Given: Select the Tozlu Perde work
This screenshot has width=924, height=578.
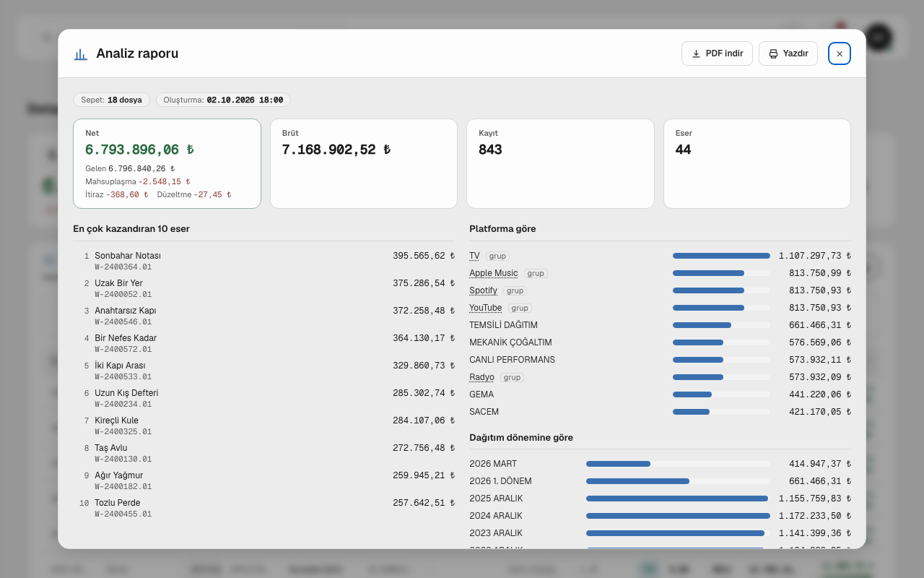Looking at the screenshot, I should [264, 508].
